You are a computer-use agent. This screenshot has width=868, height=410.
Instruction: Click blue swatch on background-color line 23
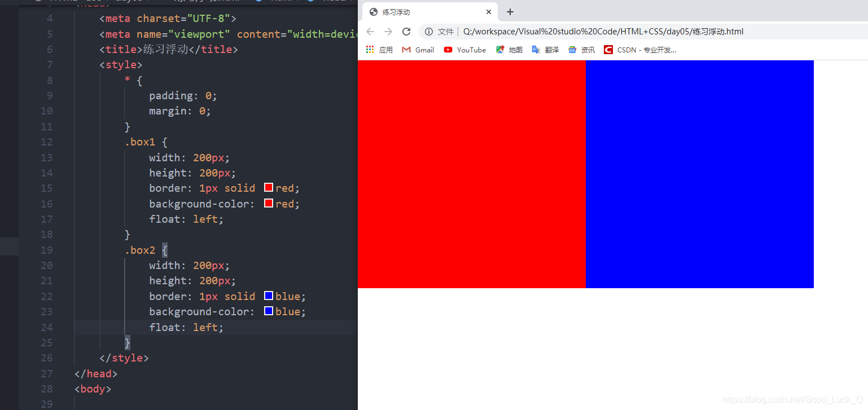point(269,311)
